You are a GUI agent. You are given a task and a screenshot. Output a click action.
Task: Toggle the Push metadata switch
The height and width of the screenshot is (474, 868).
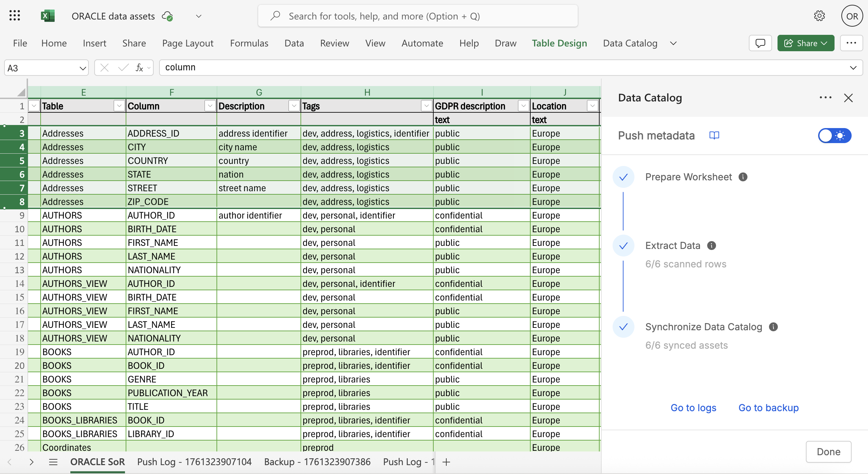834,136
